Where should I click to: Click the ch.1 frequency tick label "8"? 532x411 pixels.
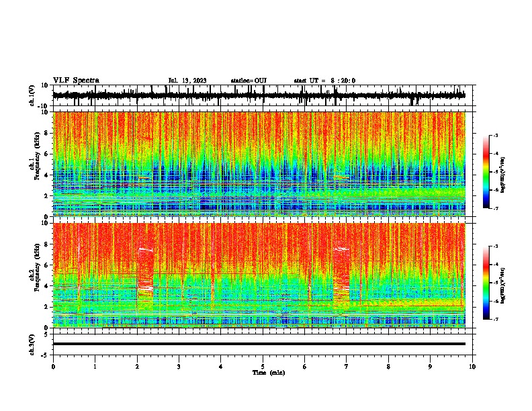click(x=47, y=133)
